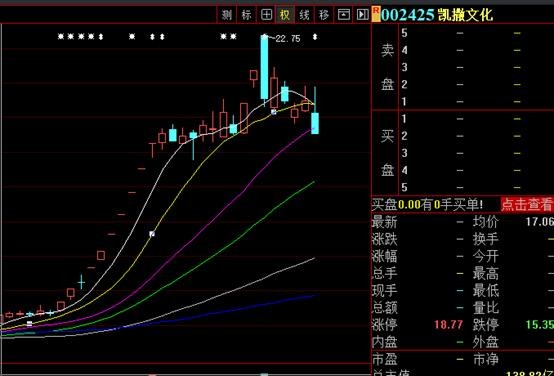The width and height of the screenshot is (554, 376).
Task: Open the 标 annotation tool
Action: click(246, 14)
